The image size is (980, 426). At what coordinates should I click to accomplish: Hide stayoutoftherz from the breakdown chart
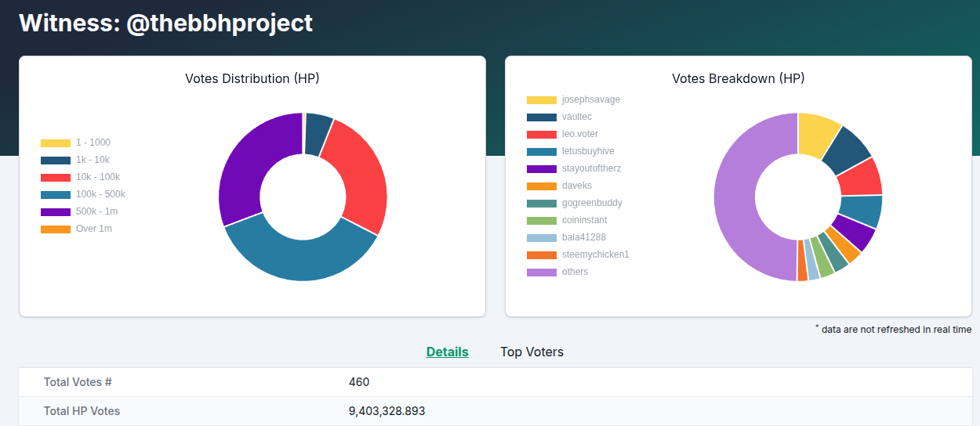(x=573, y=168)
